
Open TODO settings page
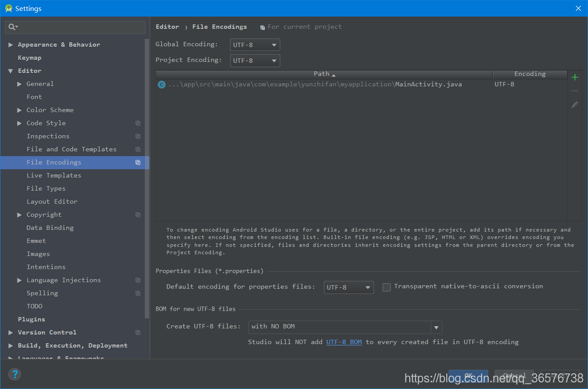34,306
